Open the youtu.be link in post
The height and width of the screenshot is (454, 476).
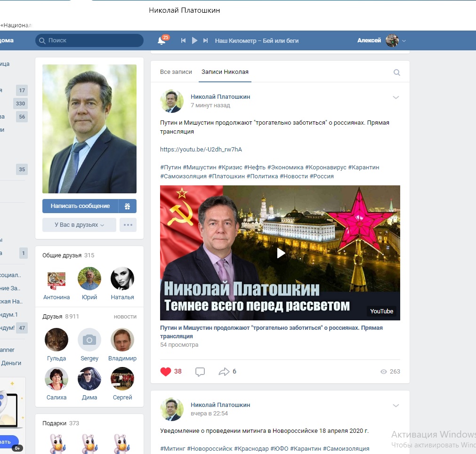pyautogui.click(x=201, y=150)
